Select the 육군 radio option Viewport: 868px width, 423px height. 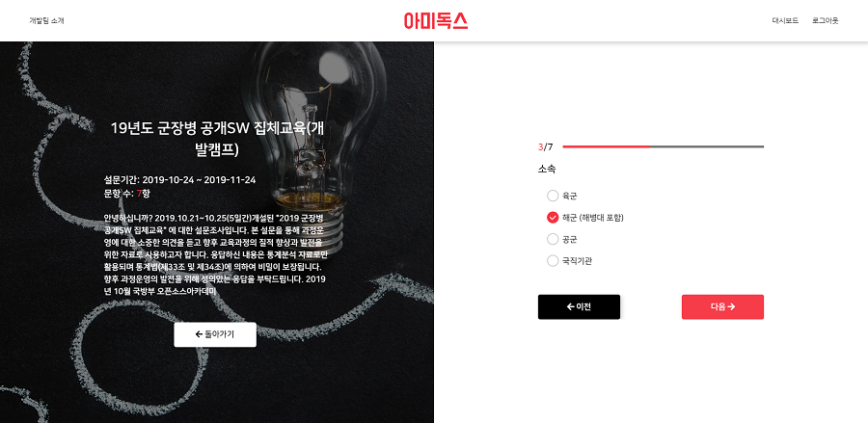pyautogui.click(x=553, y=196)
